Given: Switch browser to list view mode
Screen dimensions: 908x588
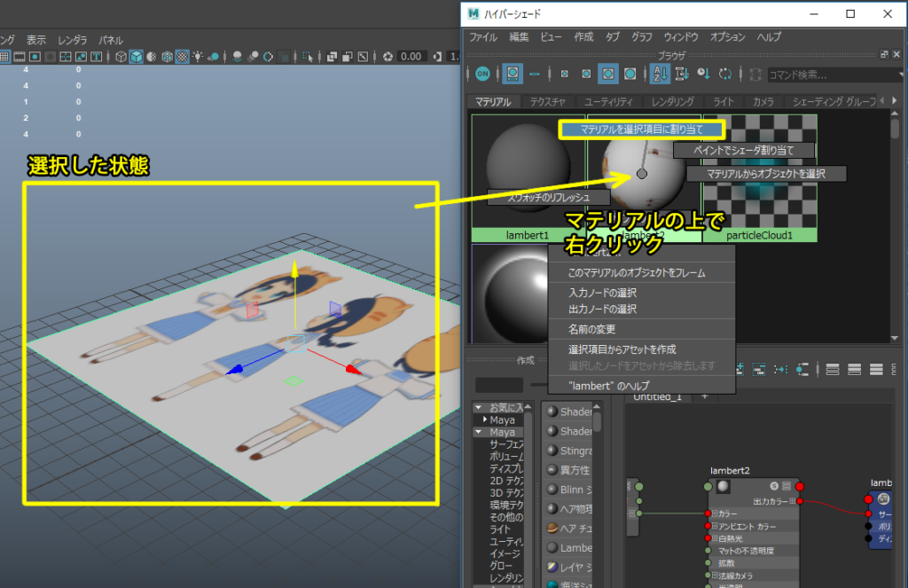Looking at the screenshot, I should coord(535,74).
